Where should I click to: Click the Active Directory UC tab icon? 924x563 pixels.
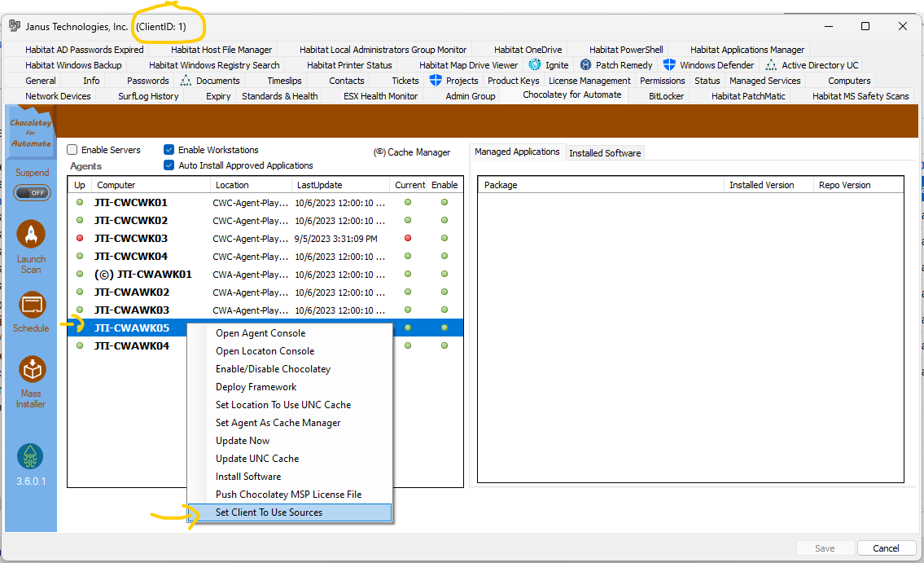click(x=771, y=65)
